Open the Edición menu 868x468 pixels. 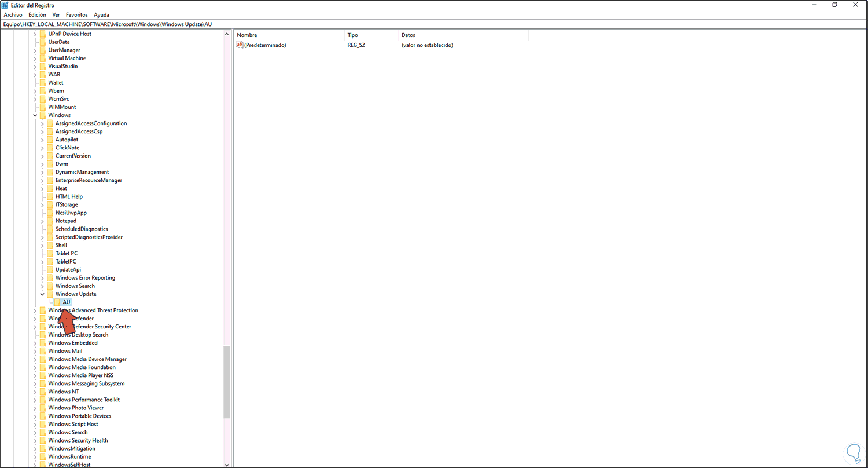[37, 14]
